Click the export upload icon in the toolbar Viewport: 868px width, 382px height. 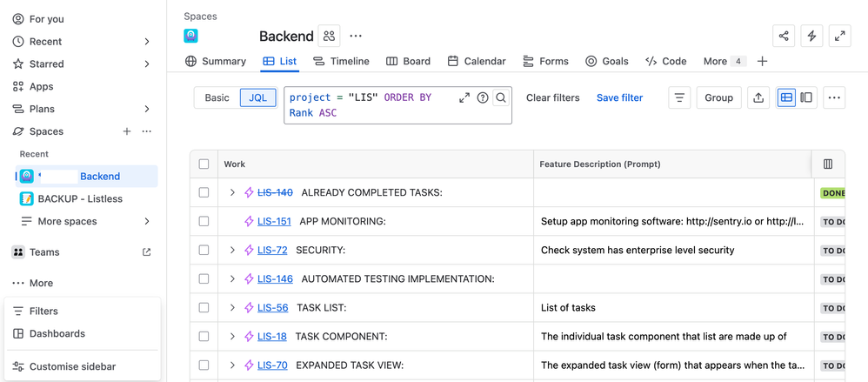pyautogui.click(x=758, y=98)
